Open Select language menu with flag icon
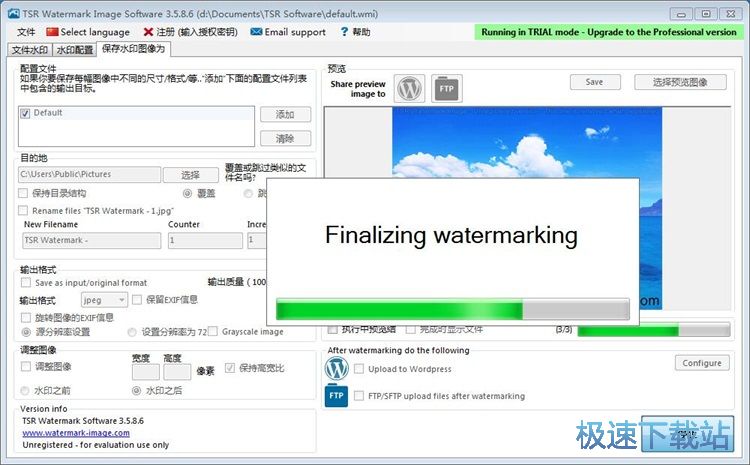 tap(88, 32)
